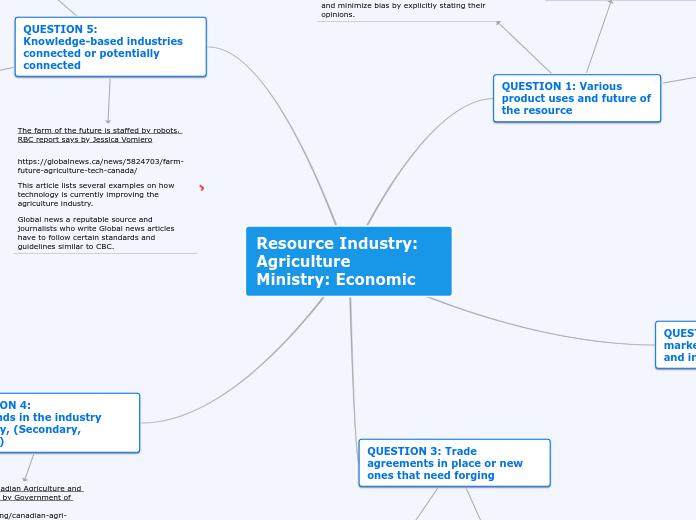The width and height of the screenshot is (696, 520).
Task: Select the QUESTION 1 Various product uses node
Action: click(577, 98)
